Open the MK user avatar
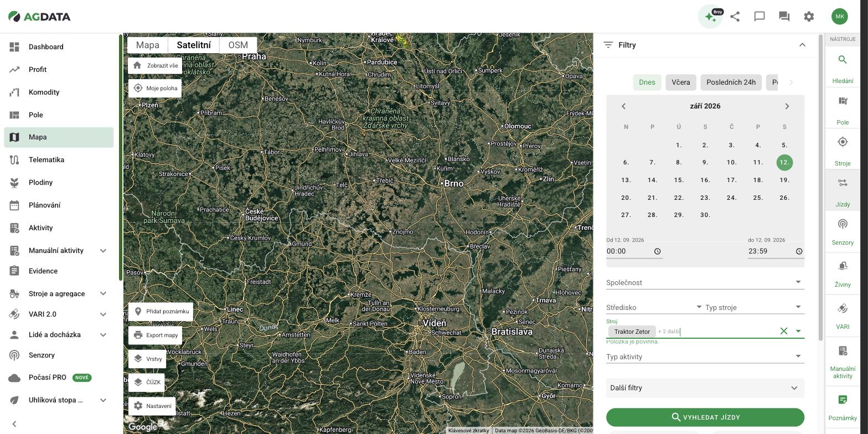The height and width of the screenshot is (434, 868). tap(840, 17)
